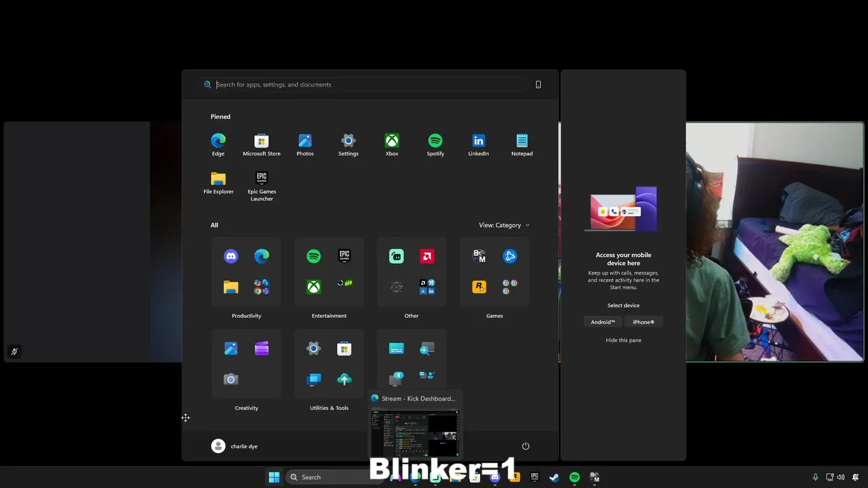This screenshot has height=488, width=868.
Task: Open Magnifier in accessibility group
Action: coord(427,348)
